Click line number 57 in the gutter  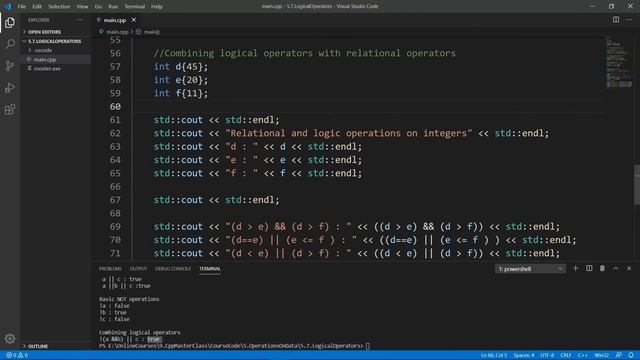click(115, 67)
